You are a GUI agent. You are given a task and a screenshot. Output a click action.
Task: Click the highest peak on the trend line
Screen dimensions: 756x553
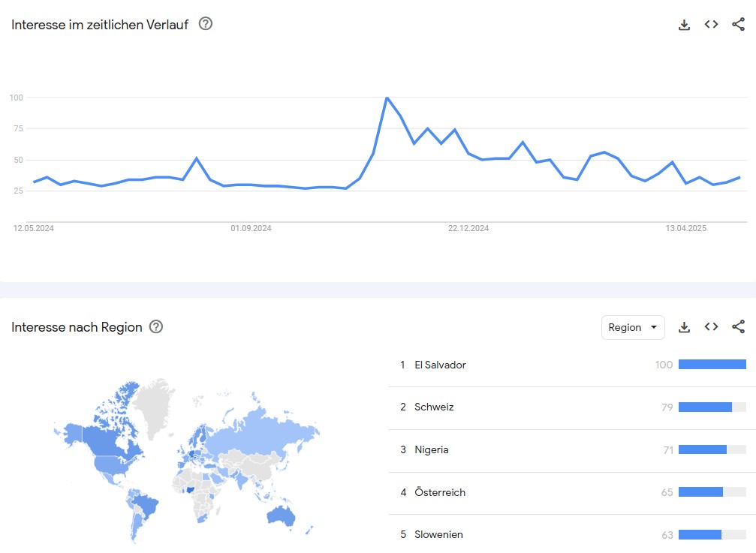point(387,98)
